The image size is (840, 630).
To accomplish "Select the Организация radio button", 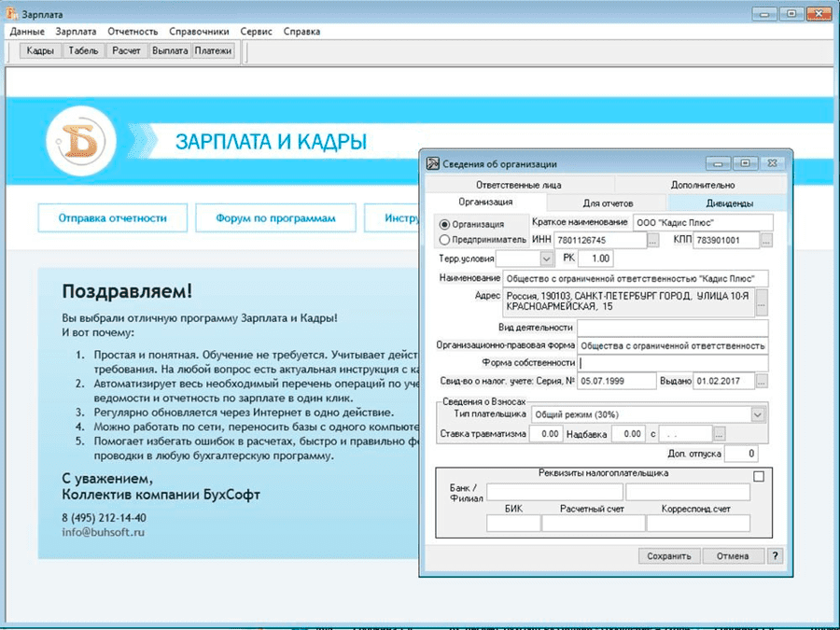I will coord(444,224).
